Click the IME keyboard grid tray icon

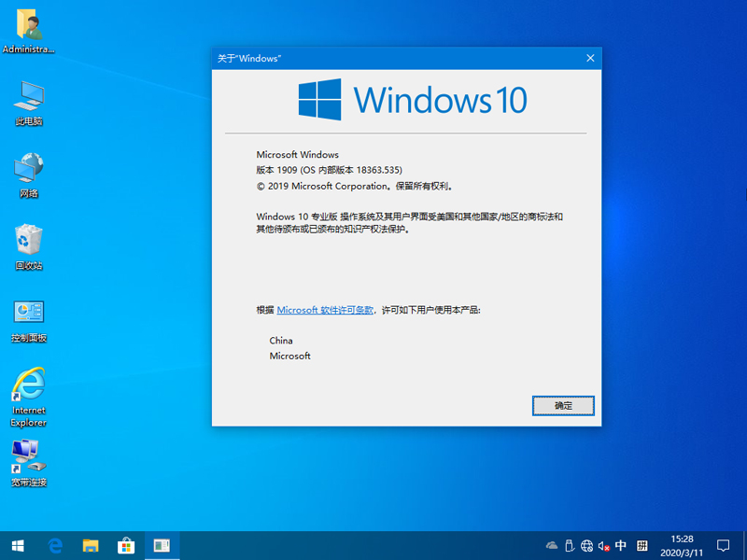642,546
